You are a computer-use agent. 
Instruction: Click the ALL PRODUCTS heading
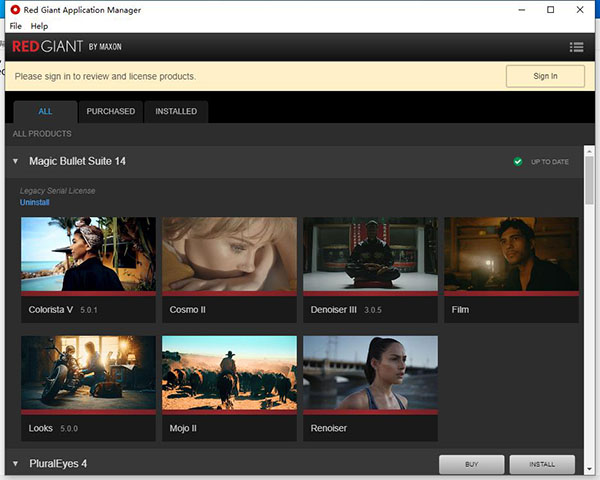click(x=42, y=134)
